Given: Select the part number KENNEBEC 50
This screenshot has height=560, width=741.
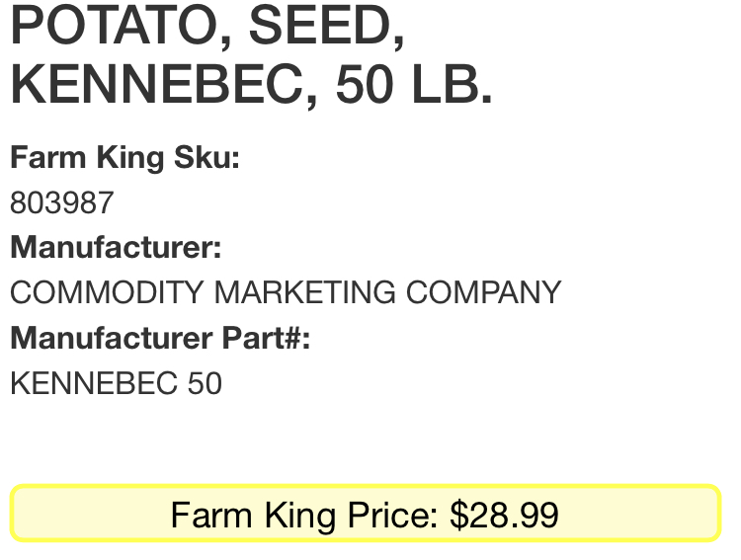Looking at the screenshot, I should (x=116, y=383).
